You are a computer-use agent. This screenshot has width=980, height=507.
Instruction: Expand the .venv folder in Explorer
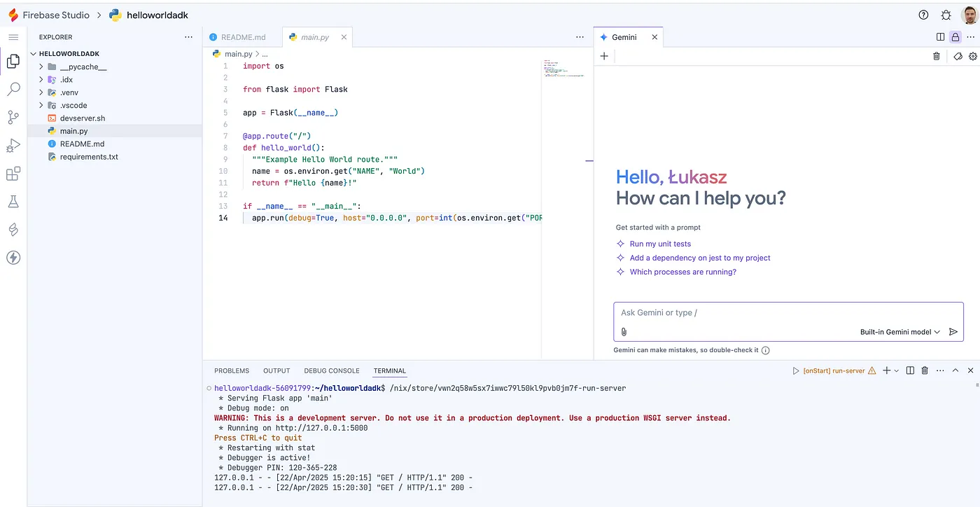[x=41, y=92]
